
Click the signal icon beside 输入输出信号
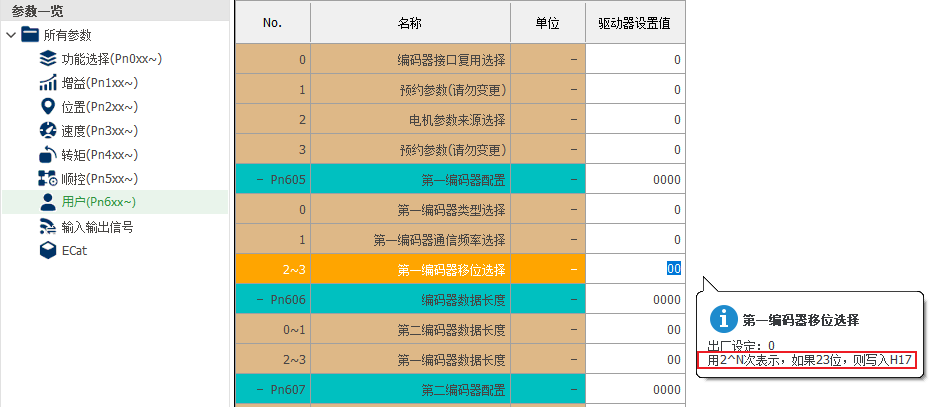coord(47,227)
